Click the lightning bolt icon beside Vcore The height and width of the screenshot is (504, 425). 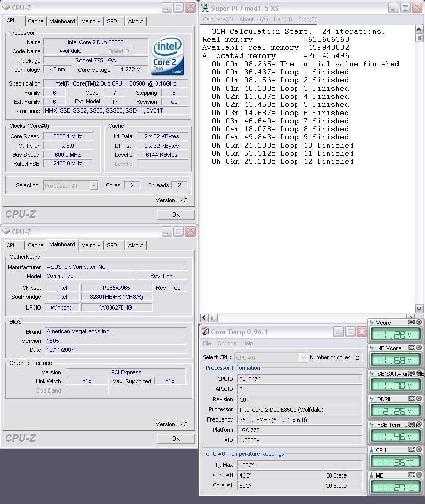(x=371, y=322)
